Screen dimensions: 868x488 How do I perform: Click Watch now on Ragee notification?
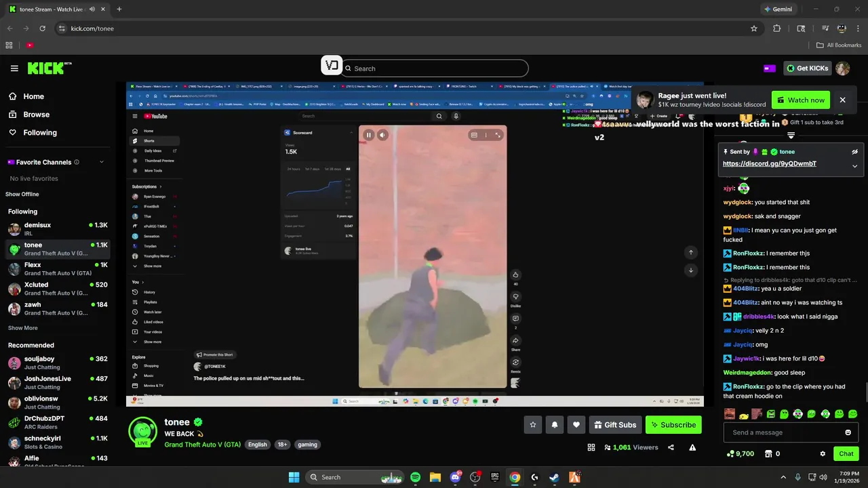tap(800, 100)
